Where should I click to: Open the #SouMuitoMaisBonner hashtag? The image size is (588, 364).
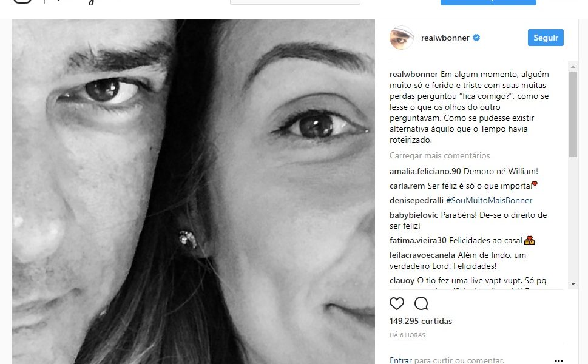coord(489,201)
